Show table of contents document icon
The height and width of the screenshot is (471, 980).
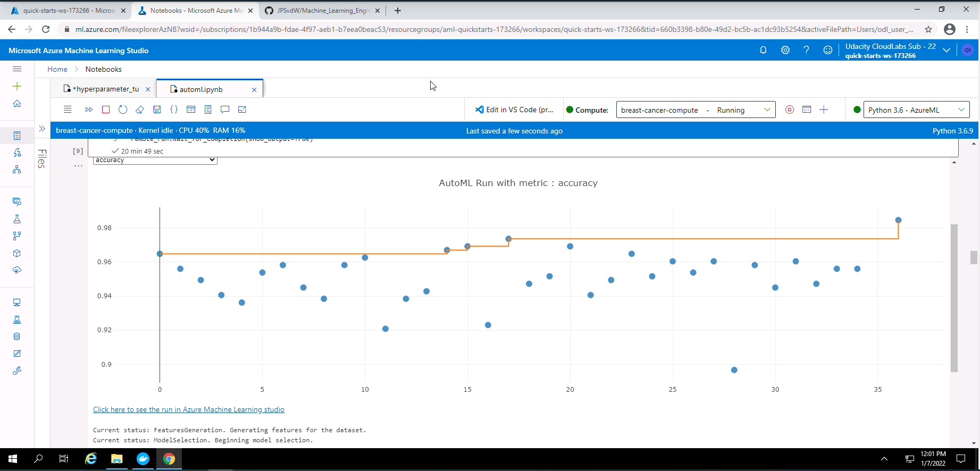pyautogui.click(x=208, y=110)
